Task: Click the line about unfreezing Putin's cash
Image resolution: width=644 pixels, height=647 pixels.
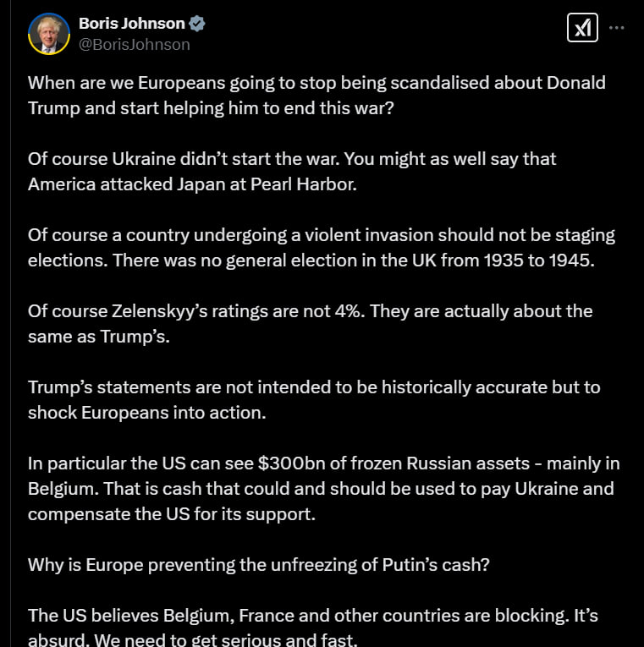Action: (258, 564)
